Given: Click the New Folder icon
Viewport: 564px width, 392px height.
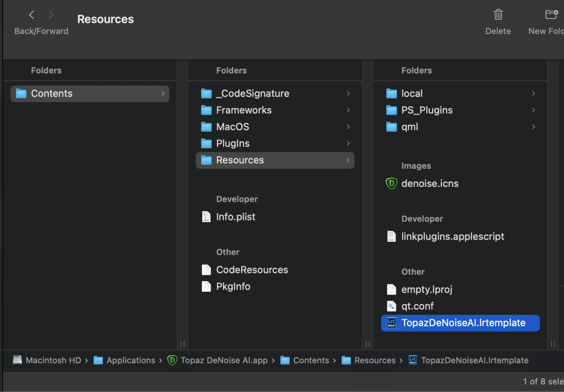Looking at the screenshot, I should tap(552, 15).
